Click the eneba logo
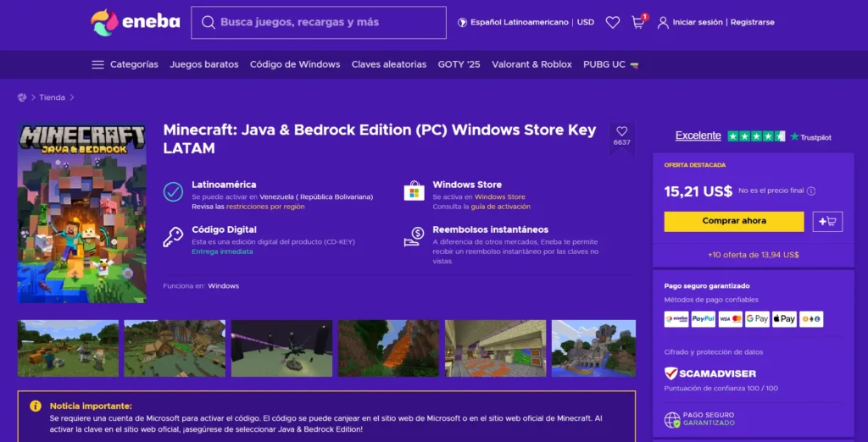This screenshot has height=442, width=868. (136, 22)
